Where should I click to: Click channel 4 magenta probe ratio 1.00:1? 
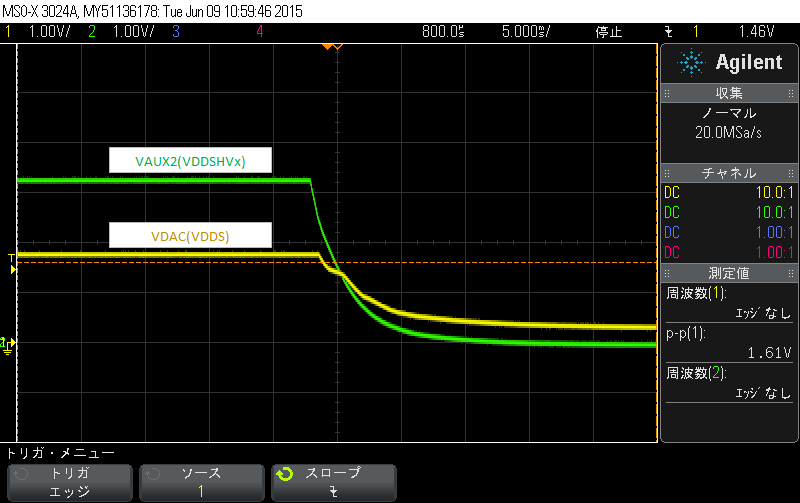[x=774, y=252]
